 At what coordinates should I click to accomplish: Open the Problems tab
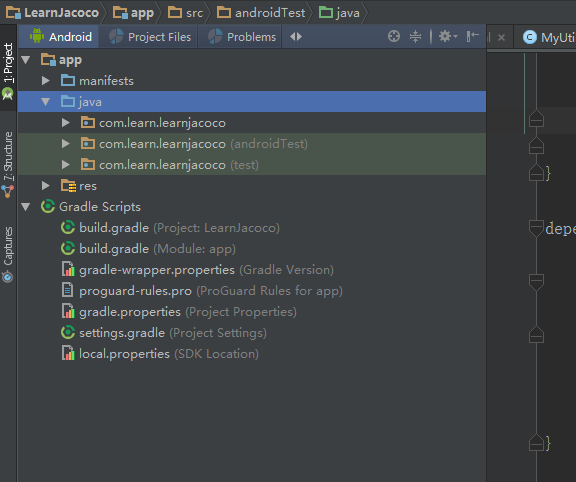pos(241,37)
